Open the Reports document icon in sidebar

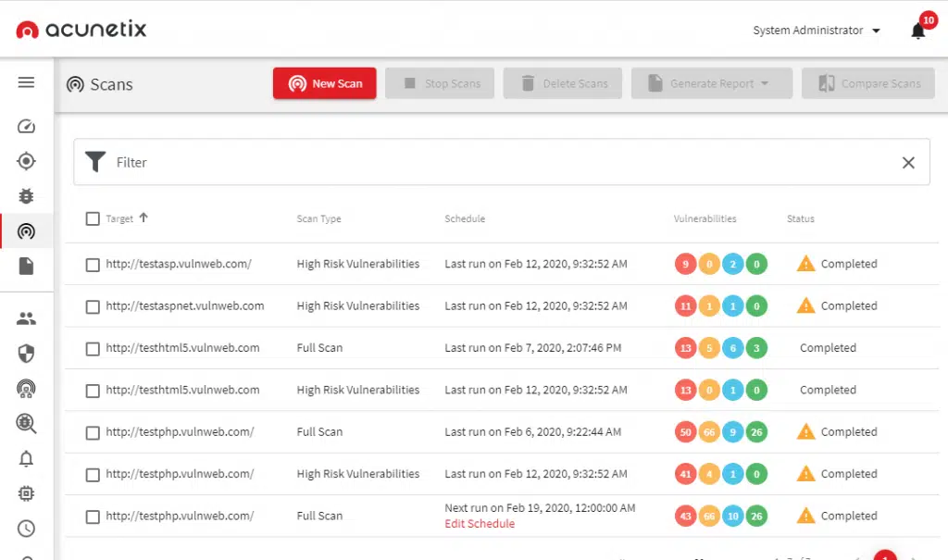[x=26, y=266]
